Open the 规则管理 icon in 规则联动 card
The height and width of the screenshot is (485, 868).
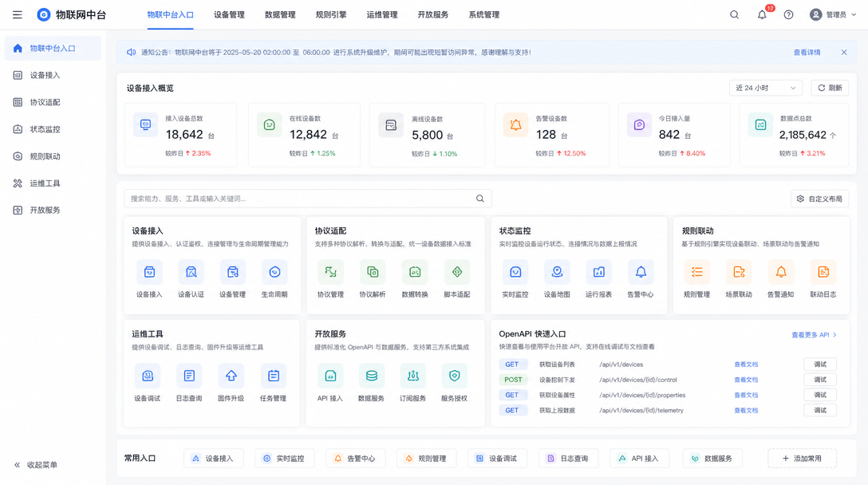click(x=697, y=272)
